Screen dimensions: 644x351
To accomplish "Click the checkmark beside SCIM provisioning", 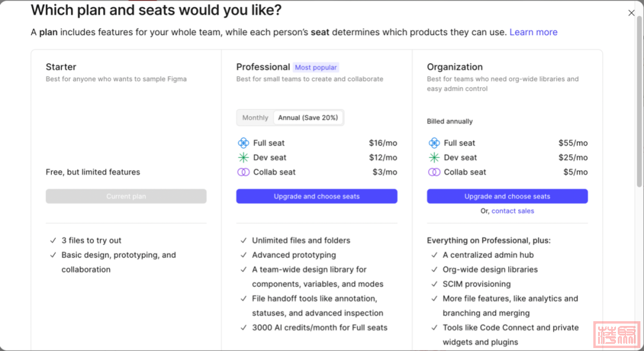I will (x=434, y=284).
